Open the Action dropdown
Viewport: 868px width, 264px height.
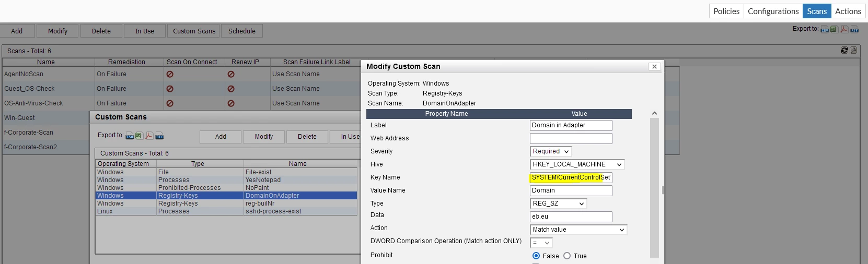coord(578,230)
